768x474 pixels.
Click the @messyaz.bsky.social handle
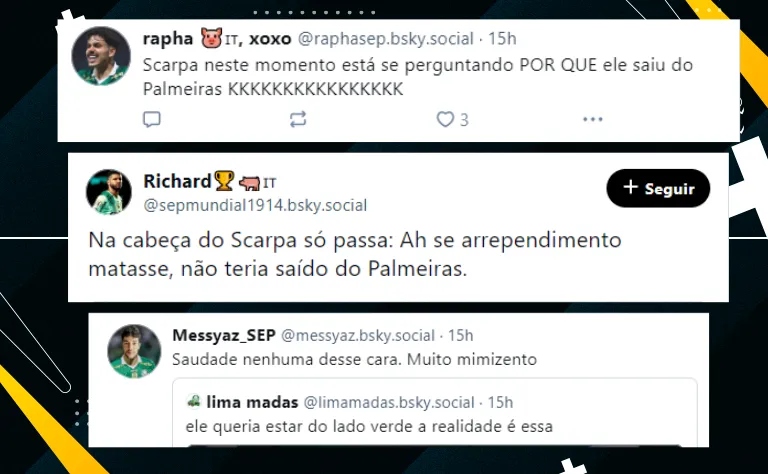(x=358, y=335)
